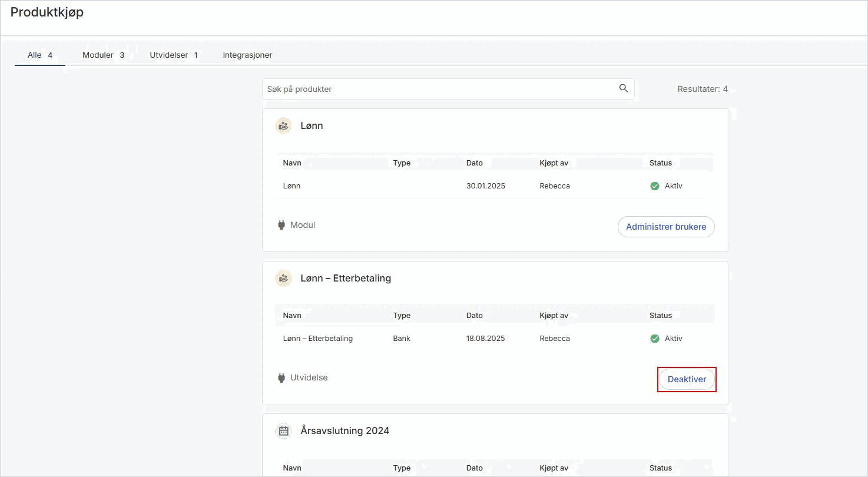This screenshot has height=477, width=868.
Task: Click the Årsavslutning 2024 card title
Action: (345, 430)
